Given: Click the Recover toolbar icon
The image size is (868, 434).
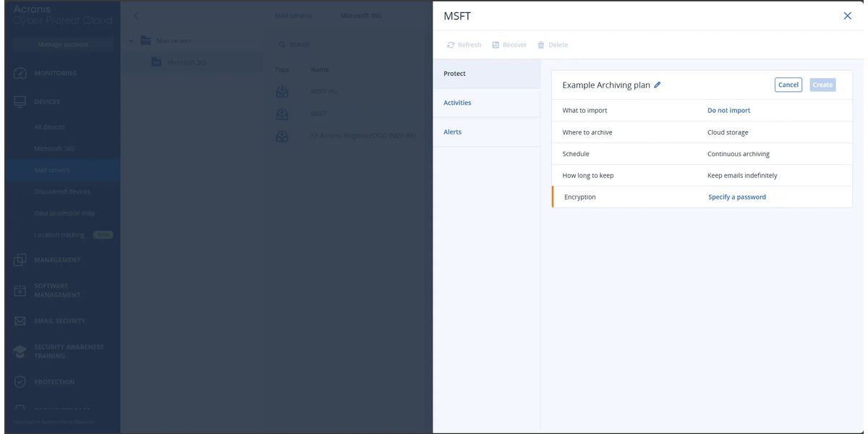Looking at the screenshot, I should tap(495, 45).
